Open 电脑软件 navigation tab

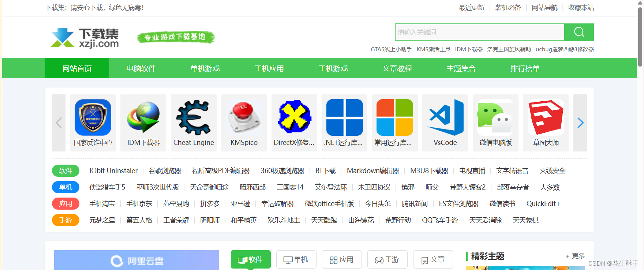141,68
